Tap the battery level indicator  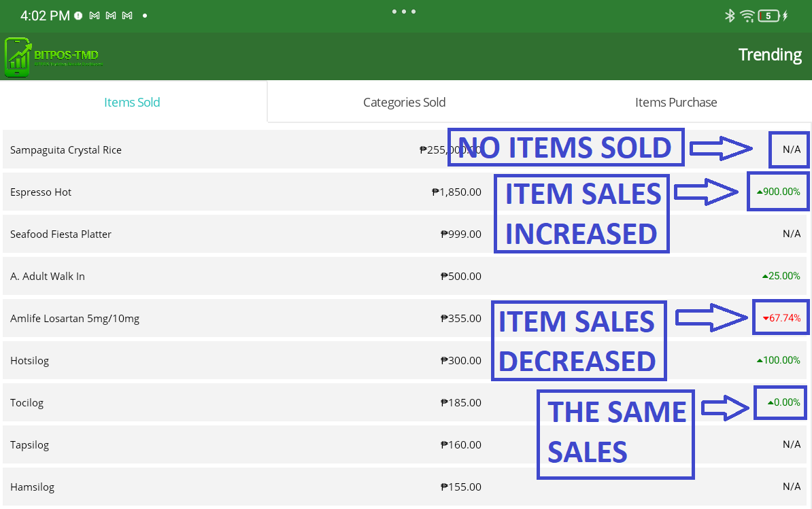point(768,16)
